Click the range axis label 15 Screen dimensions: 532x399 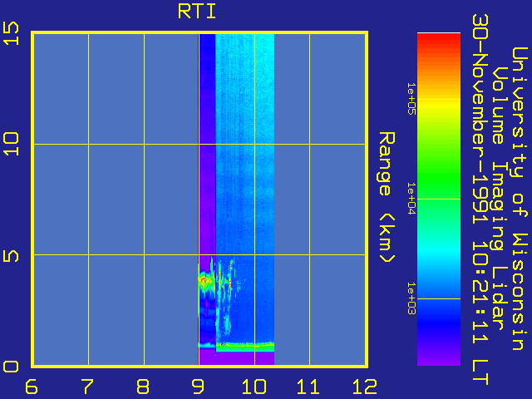(11, 33)
